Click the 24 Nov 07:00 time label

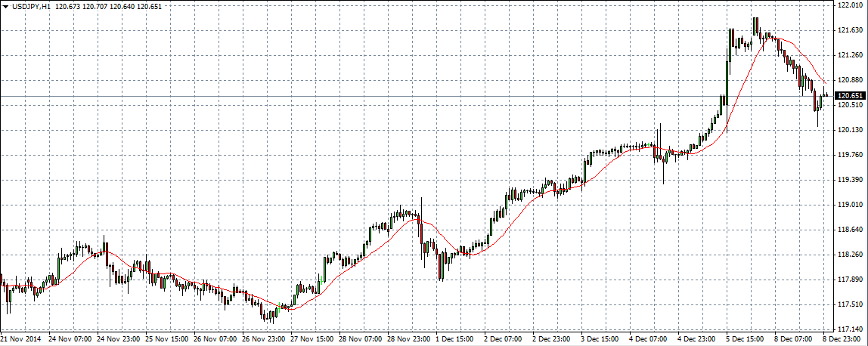coord(70,338)
